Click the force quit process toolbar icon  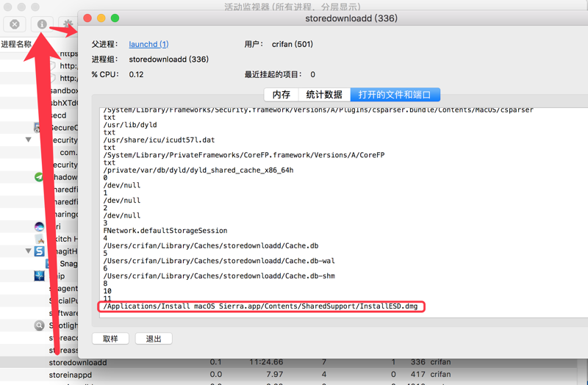[15, 24]
